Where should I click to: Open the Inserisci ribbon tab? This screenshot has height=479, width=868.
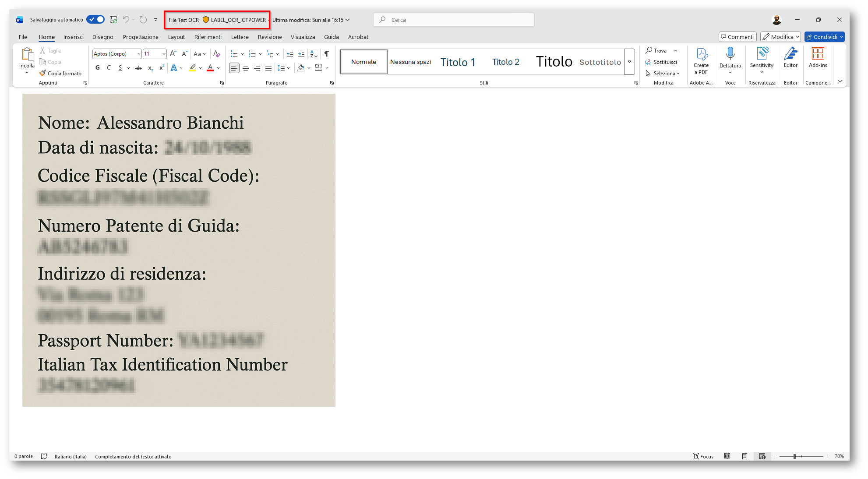(73, 37)
